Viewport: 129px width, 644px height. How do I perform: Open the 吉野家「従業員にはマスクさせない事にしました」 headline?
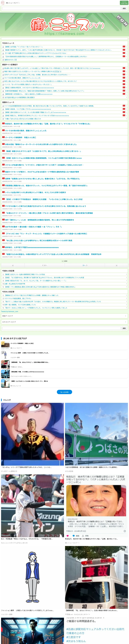tap(43, 178)
